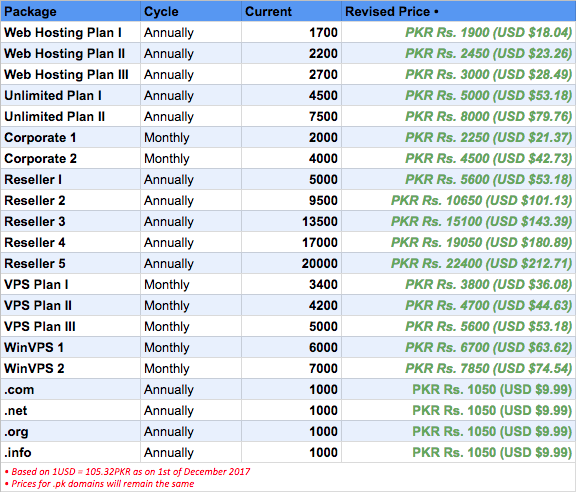Select the Package column header
Screen dimensions: 576x492
[x=71, y=11]
